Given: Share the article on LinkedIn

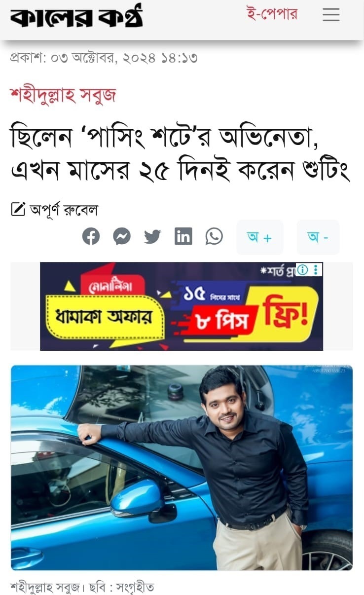Looking at the screenshot, I should click(183, 236).
